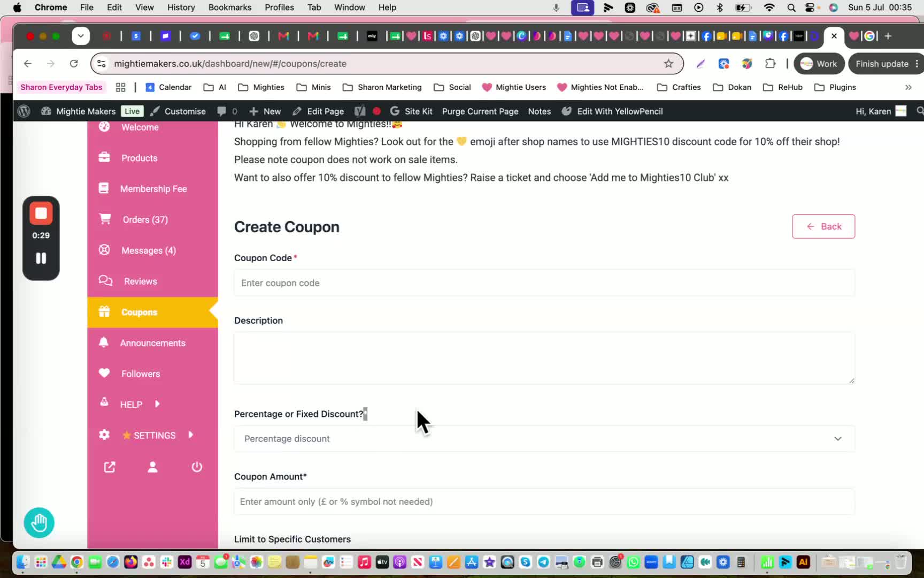Viewport: 924px width, 578px height.
Task: Click the Wi-Fi status icon
Action: [769, 7]
